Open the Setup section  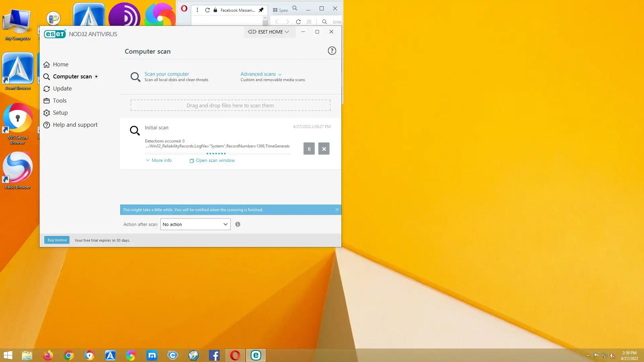tap(60, 113)
